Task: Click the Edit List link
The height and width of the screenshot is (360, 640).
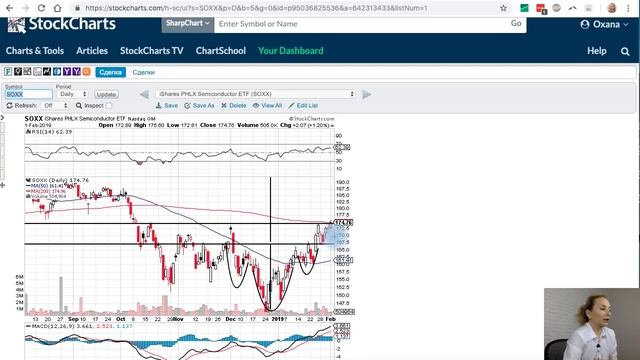Action: 303,106
